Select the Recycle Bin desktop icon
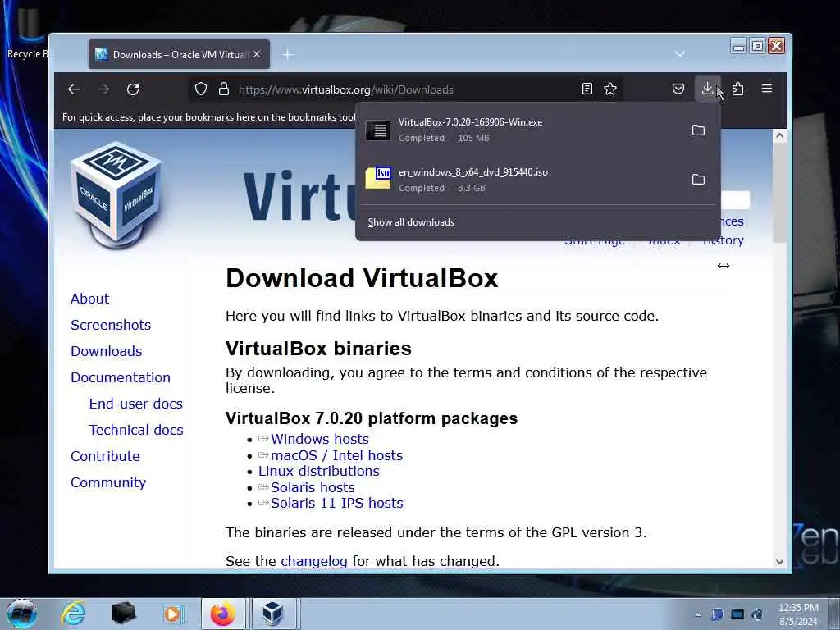Viewport: 840px width, 630px height. coord(27,33)
